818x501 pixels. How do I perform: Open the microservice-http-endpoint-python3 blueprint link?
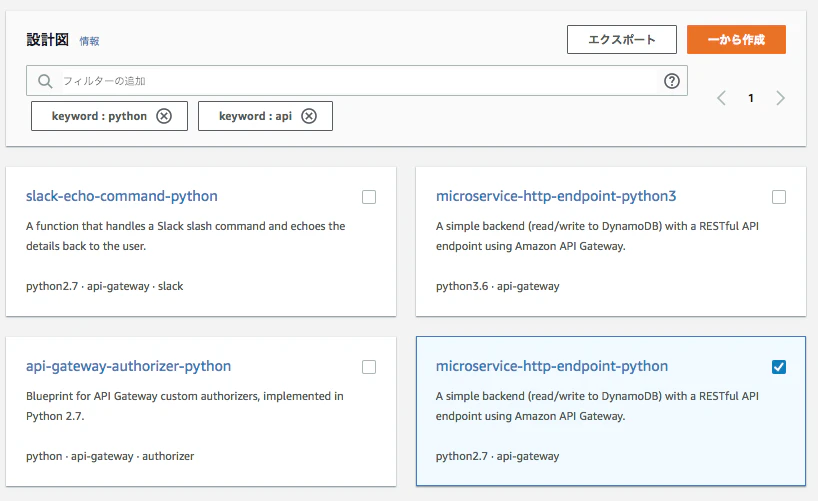pyautogui.click(x=556, y=196)
